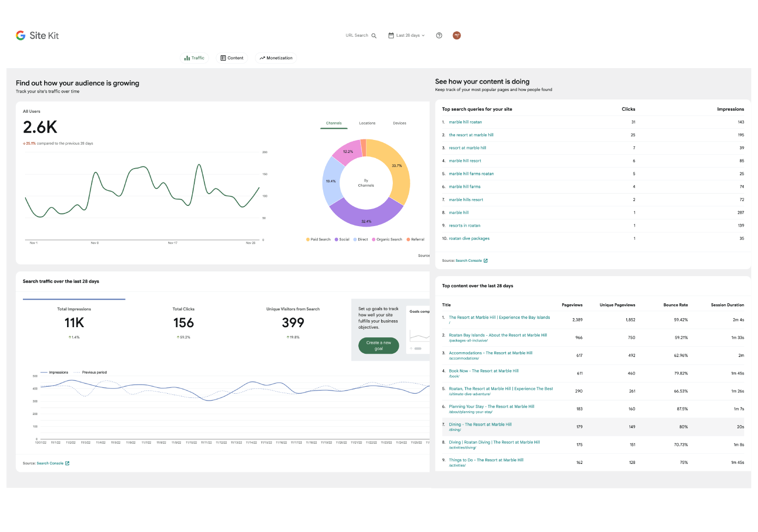
Task: Open the 'marble hill roatan' search query
Action: 465,122
